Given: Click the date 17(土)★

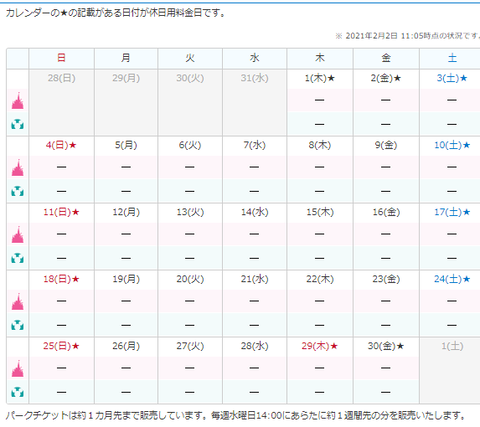Looking at the screenshot, I should coord(452,212).
